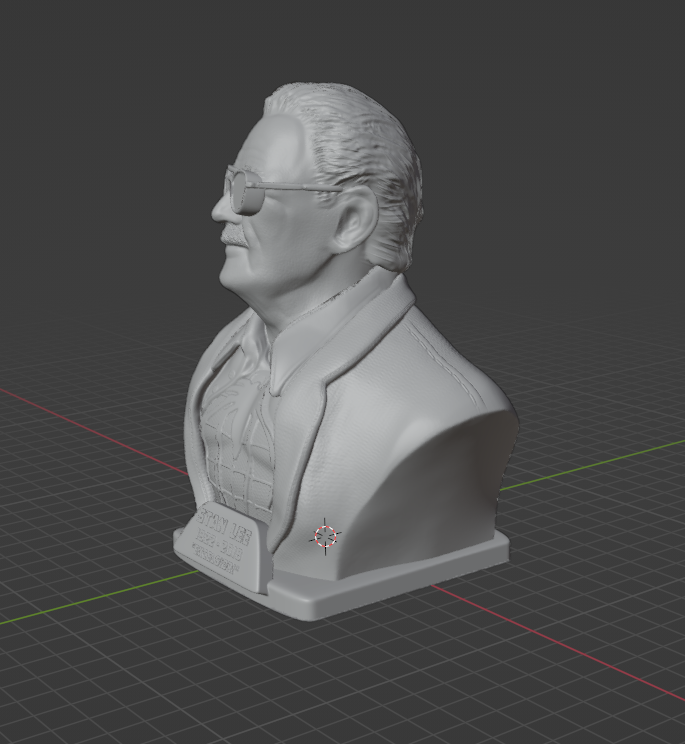The width and height of the screenshot is (685, 744).
Task: Click the 3D cursor crosshair
Action: click(325, 536)
